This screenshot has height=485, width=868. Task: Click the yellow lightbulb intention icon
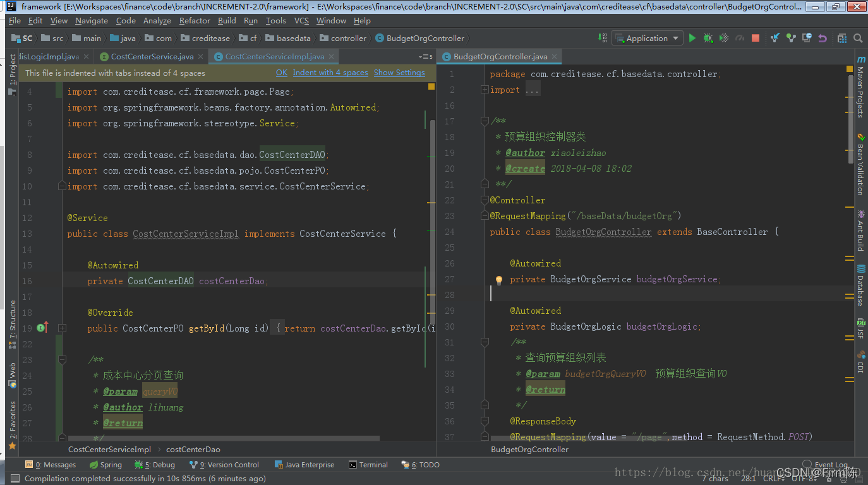(498, 280)
